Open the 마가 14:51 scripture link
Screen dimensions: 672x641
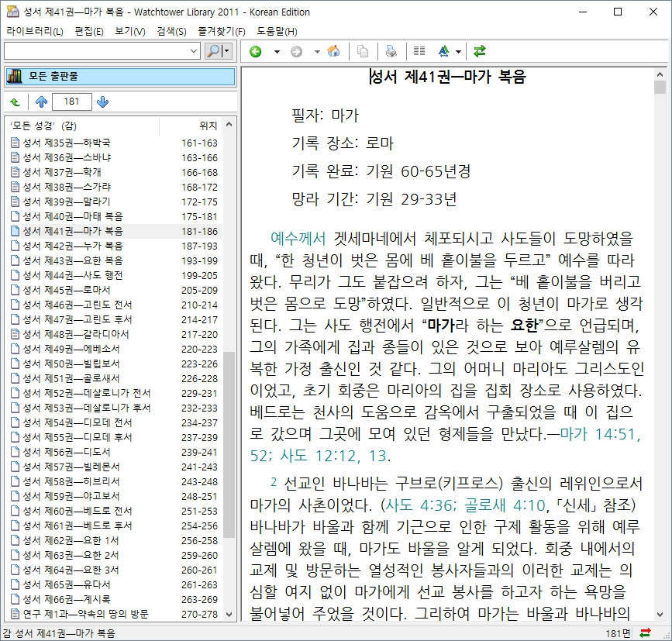tap(600, 434)
